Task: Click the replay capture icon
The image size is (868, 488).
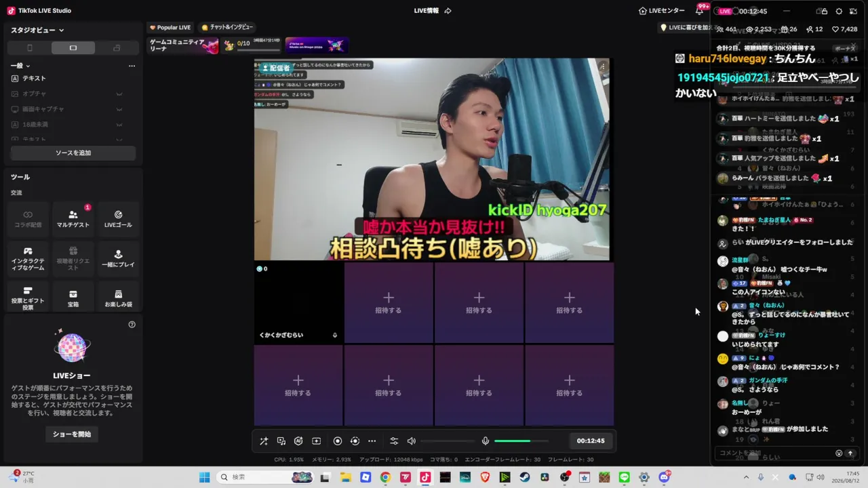Action: click(x=355, y=441)
